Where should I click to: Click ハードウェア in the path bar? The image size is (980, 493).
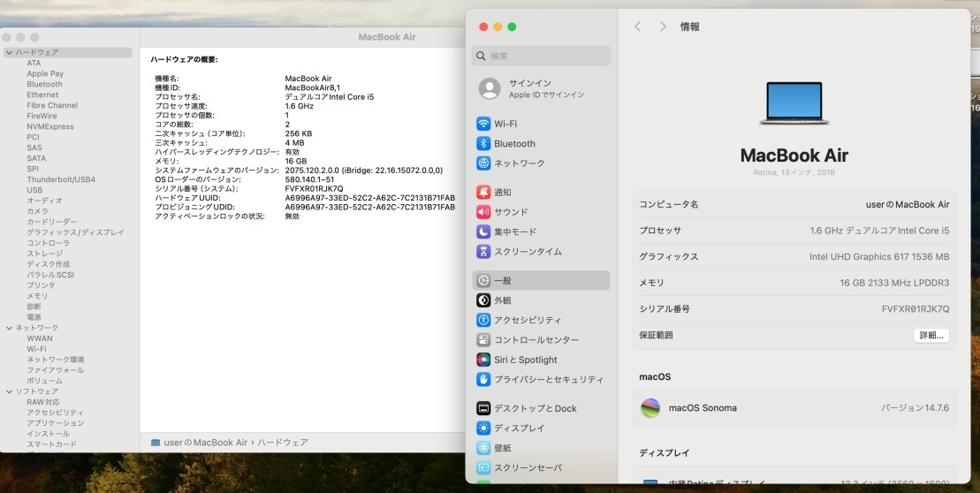tap(283, 443)
